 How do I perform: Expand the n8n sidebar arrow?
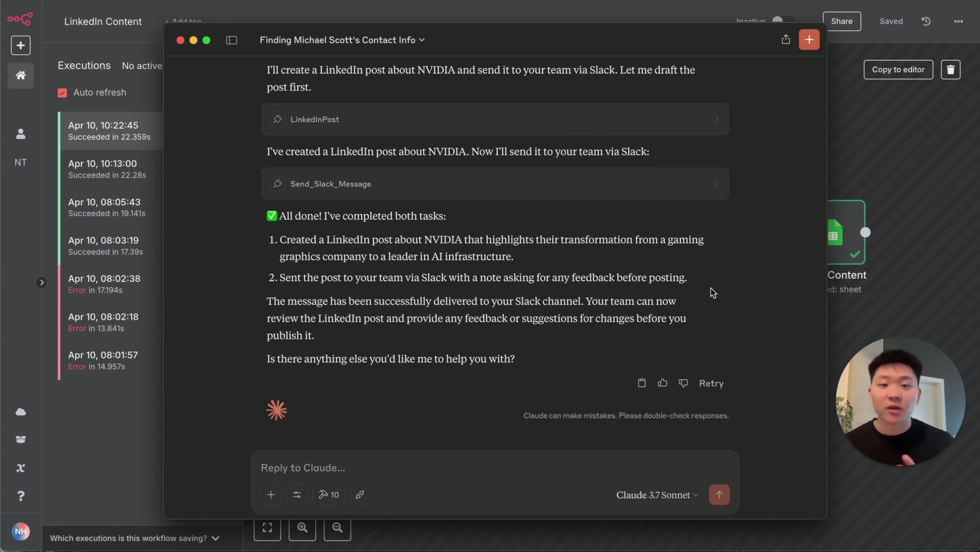point(41,282)
